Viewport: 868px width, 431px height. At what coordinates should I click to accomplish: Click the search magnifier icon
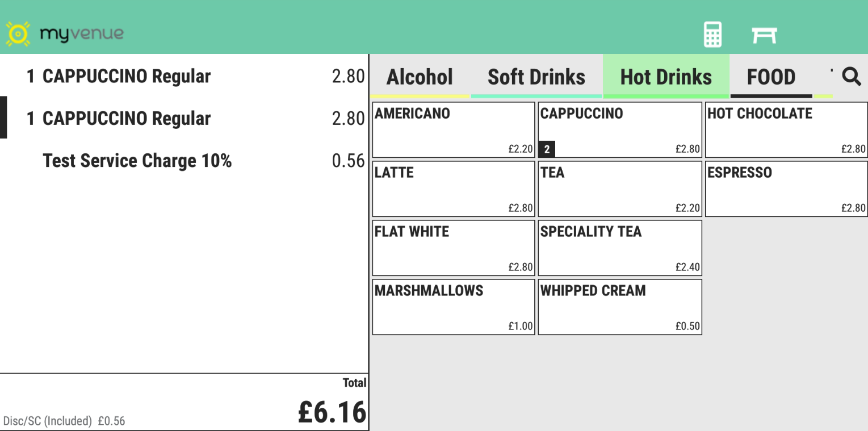coord(851,76)
